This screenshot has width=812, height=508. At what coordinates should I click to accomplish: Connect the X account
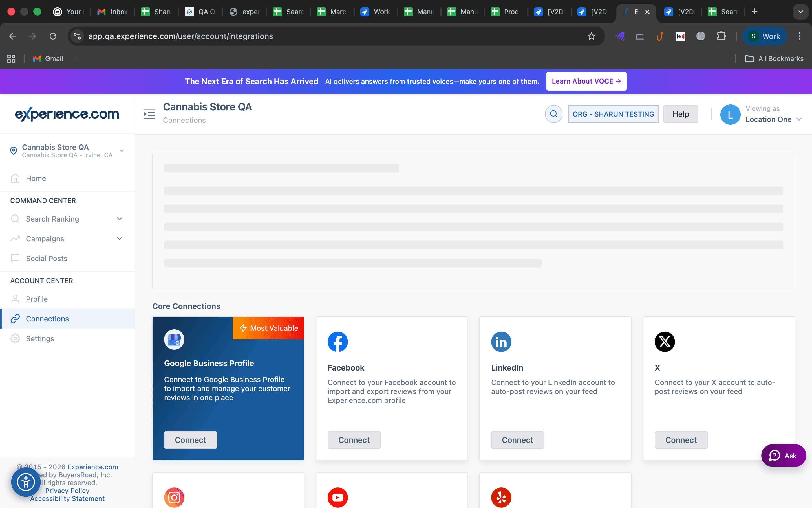point(681,440)
